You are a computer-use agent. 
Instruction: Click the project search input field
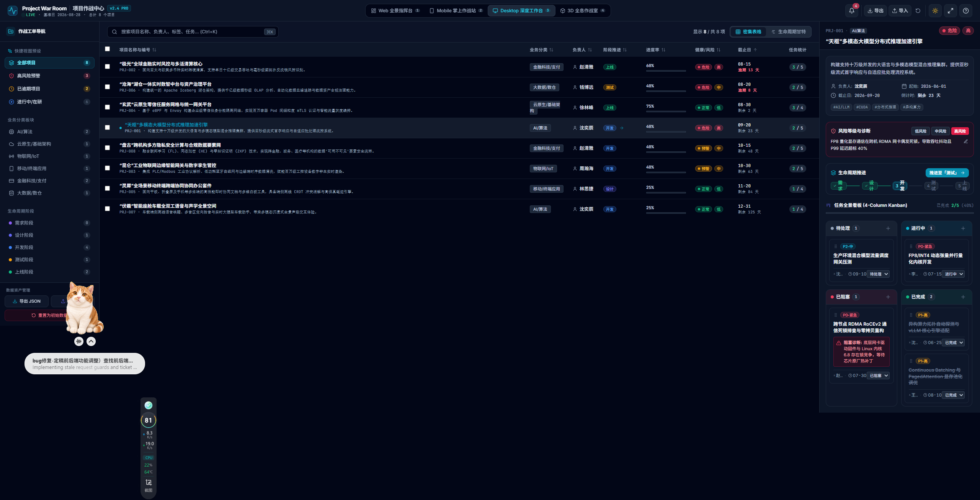193,32
